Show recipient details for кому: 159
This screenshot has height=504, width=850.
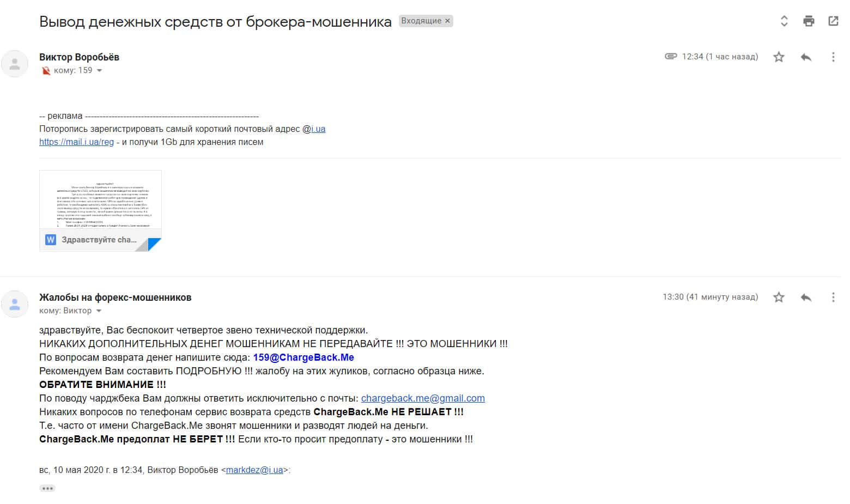coord(99,70)
